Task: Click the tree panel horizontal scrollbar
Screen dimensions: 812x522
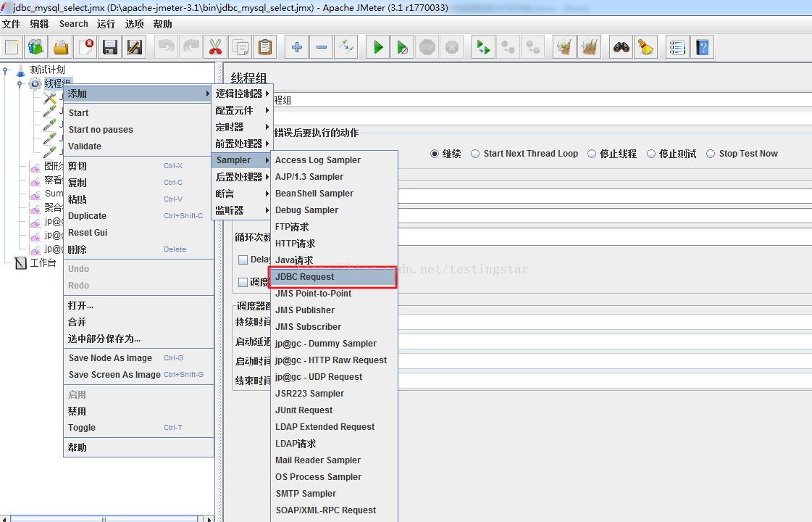Action: pyautogui.click(x=104, y=519)
